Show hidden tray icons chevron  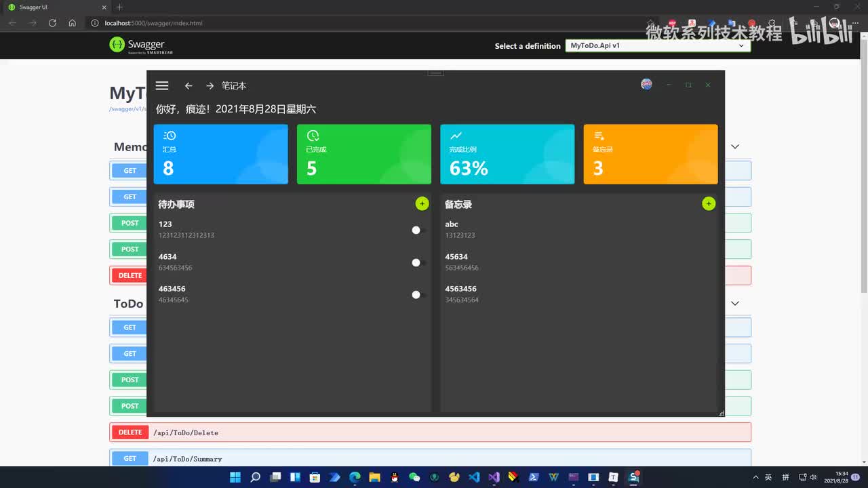point(755,477)
